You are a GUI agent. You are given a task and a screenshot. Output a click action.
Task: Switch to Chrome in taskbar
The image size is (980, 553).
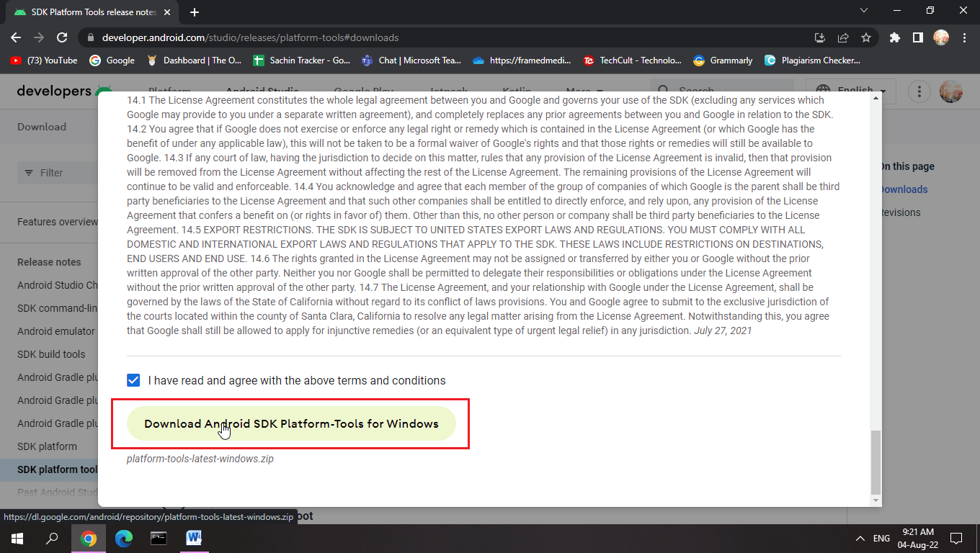[x=89, y=538]
